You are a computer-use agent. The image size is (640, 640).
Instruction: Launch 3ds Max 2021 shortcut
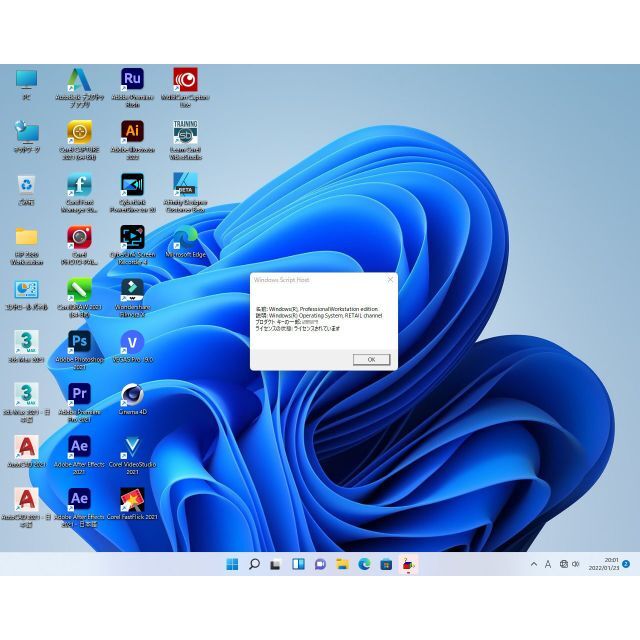click(27, 347)
